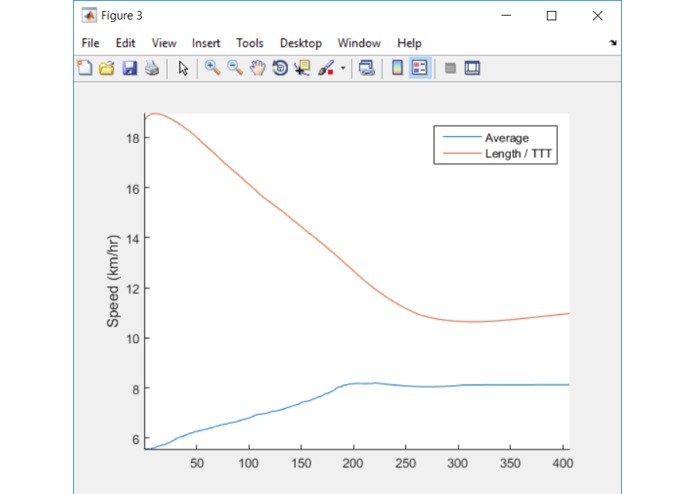Click the Average legend entry
The width and height of the screenshot is (695, 494).
point(507,138)
